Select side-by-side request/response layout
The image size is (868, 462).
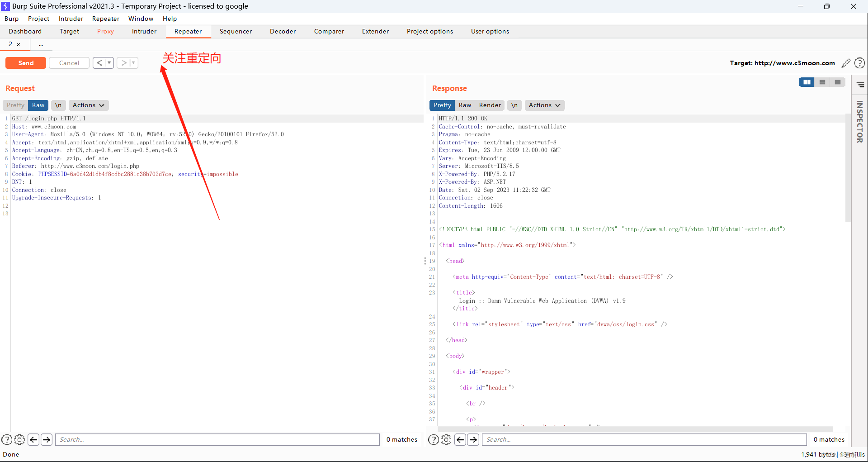(807, 82)
